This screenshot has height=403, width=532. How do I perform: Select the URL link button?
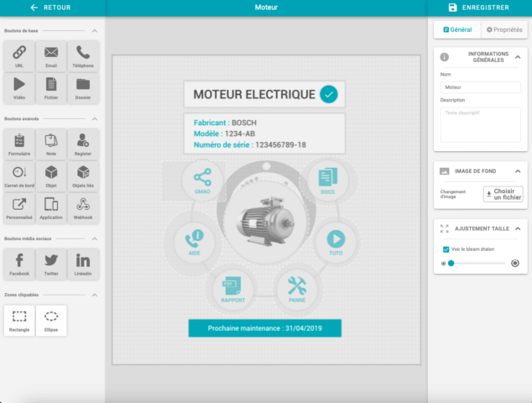click(19, 55)
